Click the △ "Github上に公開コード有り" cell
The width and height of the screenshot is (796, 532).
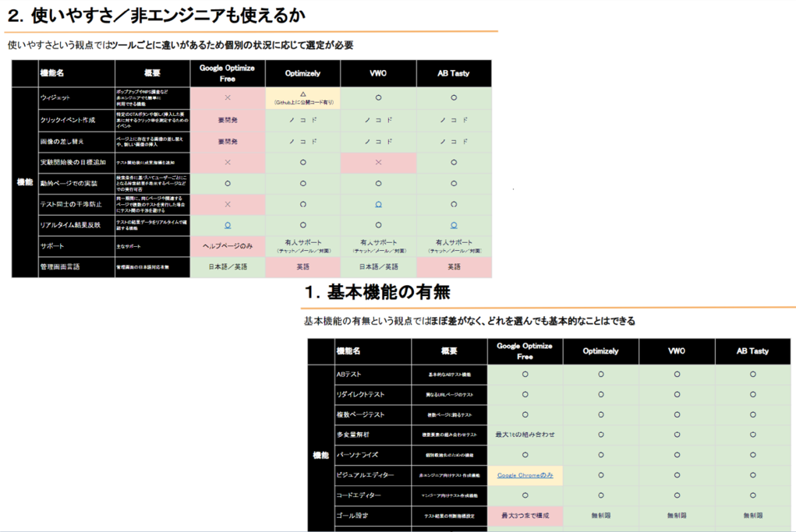point(303,98)
